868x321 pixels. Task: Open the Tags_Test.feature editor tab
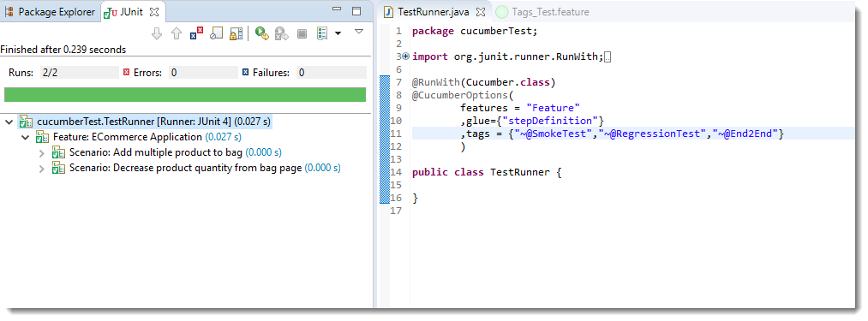pos(550,12)
